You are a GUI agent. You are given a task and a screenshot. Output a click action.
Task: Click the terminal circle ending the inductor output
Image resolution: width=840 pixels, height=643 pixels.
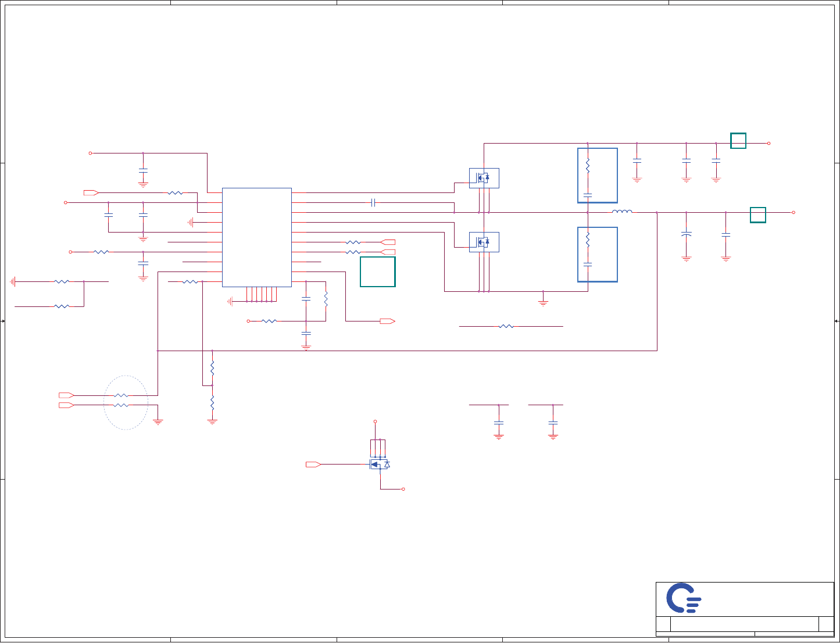pyautogui.click(x=793, y=212)
